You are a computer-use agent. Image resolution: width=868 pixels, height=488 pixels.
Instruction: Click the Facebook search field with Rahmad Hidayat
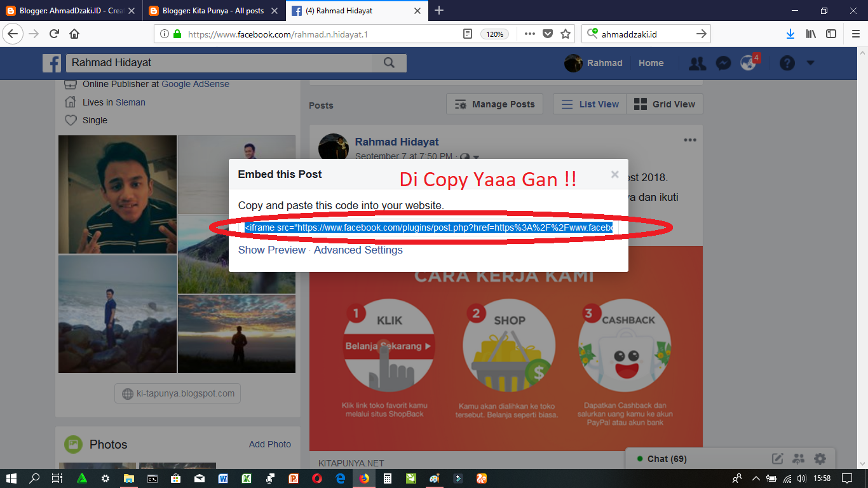[219, 63]
